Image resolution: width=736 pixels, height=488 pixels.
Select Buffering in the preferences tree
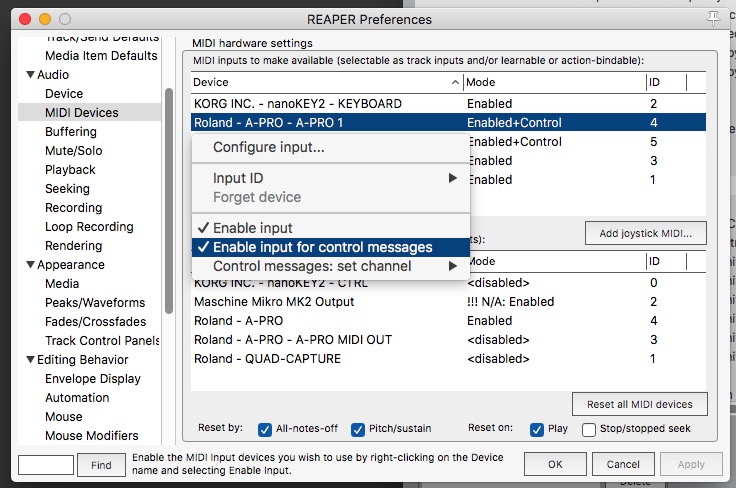coord(71,132)
